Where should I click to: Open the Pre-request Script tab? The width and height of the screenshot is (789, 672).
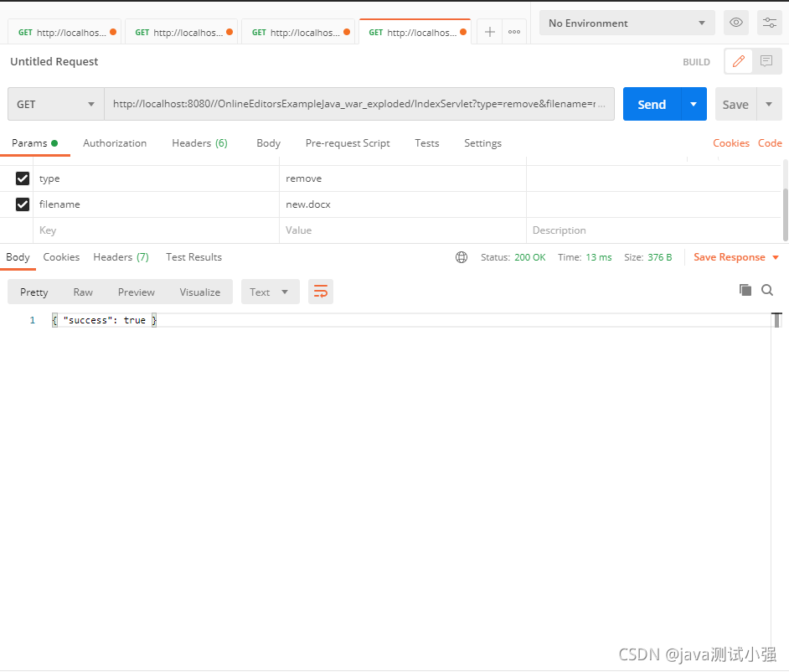[x=348, y=143]
